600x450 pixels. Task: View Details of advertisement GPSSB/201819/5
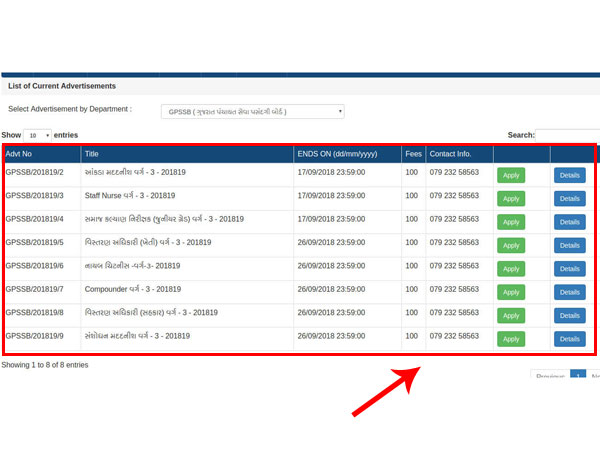pos(570,245)
